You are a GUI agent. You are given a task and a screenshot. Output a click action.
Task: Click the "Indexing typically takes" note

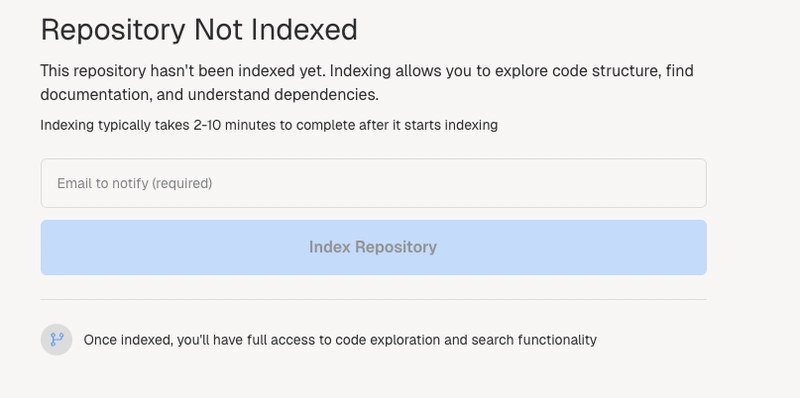[116, 125]
